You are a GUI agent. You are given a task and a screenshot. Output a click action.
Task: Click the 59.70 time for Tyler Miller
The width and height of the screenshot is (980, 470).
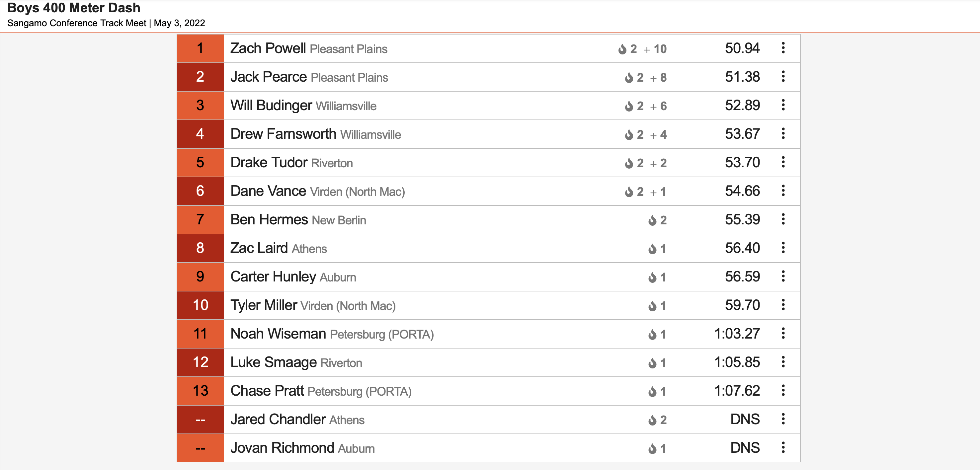click(742, 305)
